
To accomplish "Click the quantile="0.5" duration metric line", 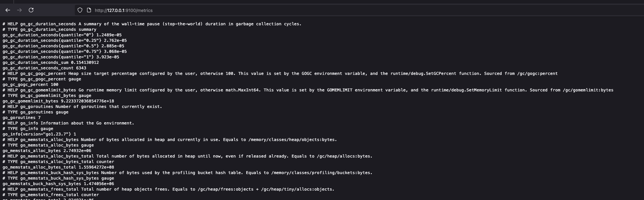I will (63, 46).
